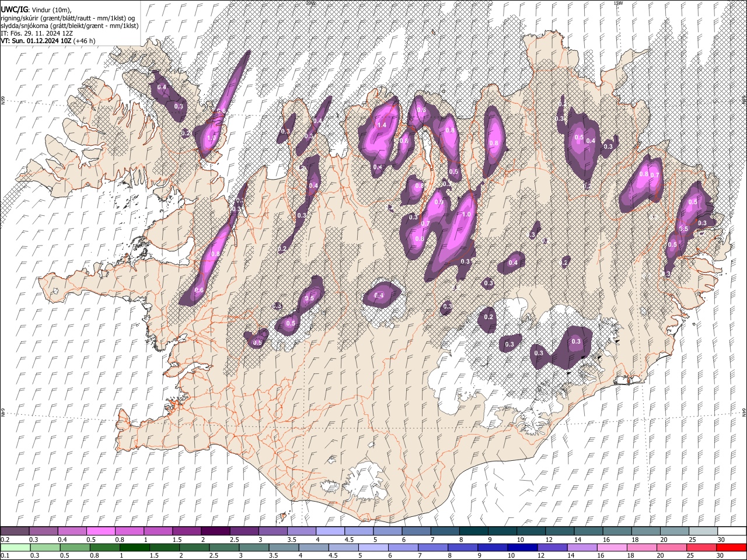Pick the light gray 25 swatch in snow legend
This screenshot has height=560, width=747.
pyautogui.click(x=704, y=531)
